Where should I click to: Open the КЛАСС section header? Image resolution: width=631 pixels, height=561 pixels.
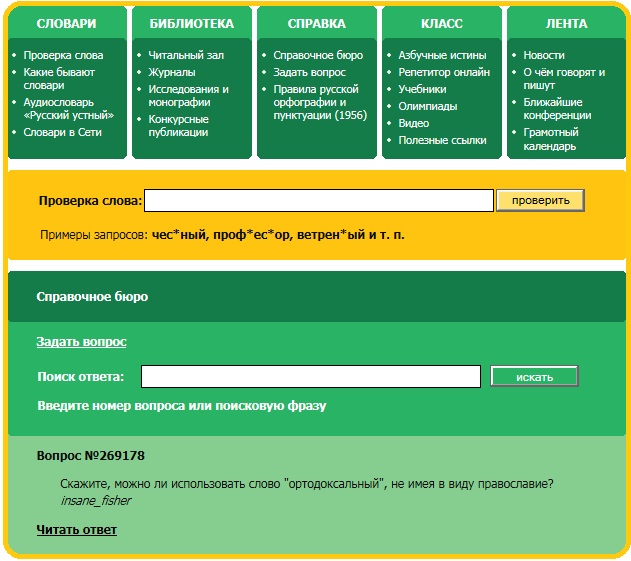pos(441,23)
